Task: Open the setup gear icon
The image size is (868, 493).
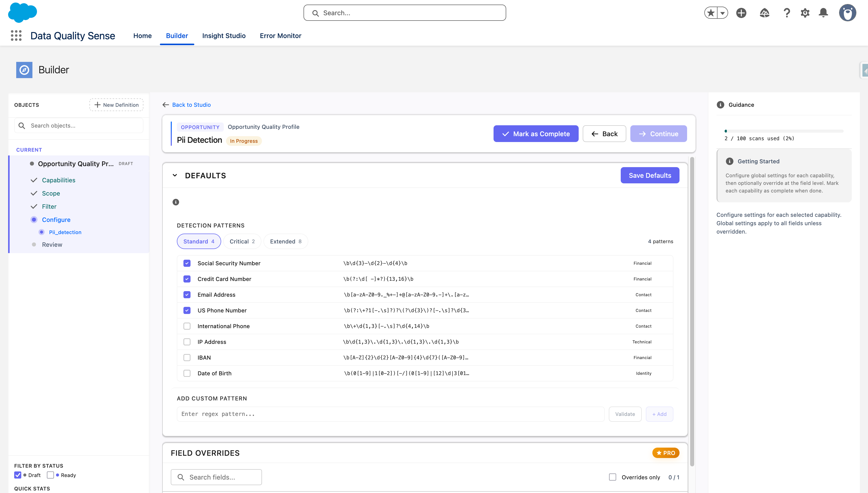Action: point(805,13)
